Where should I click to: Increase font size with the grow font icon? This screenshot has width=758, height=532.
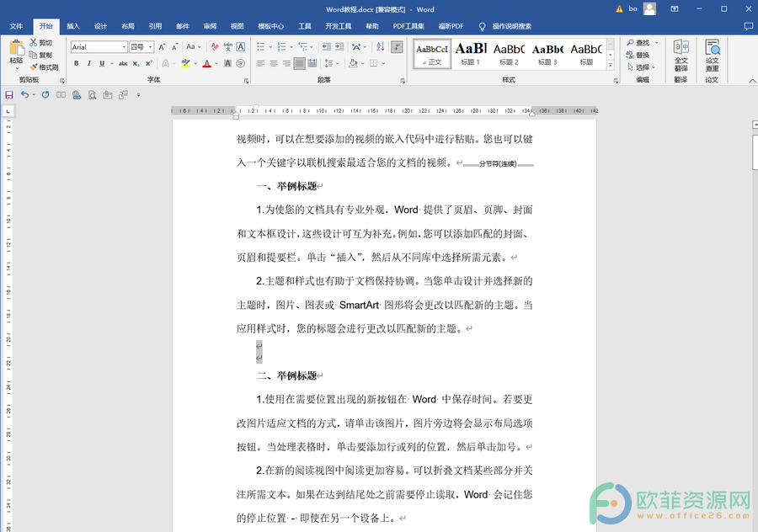pos(162,47)
